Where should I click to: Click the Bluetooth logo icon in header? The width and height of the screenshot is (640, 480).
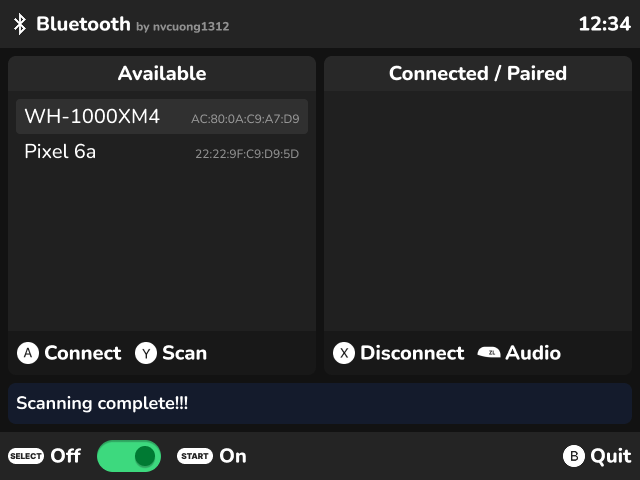point(20,24)
